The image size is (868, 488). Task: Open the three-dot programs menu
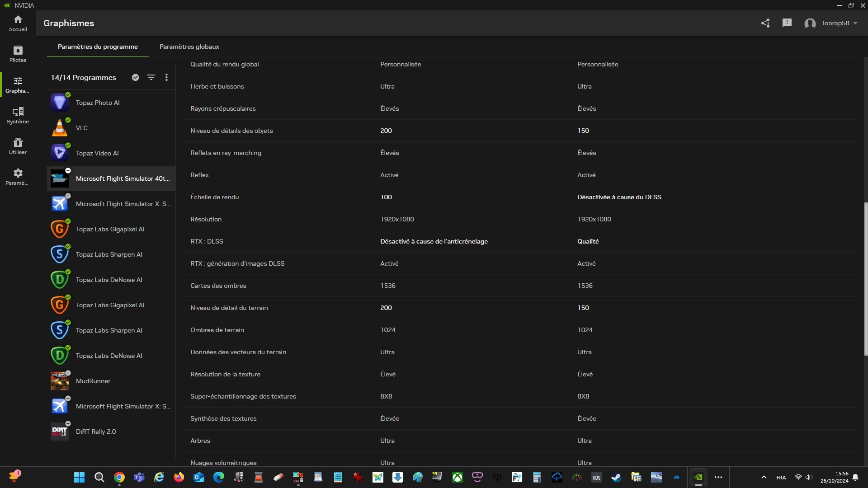pyautogui.click(x=166, y=77)
